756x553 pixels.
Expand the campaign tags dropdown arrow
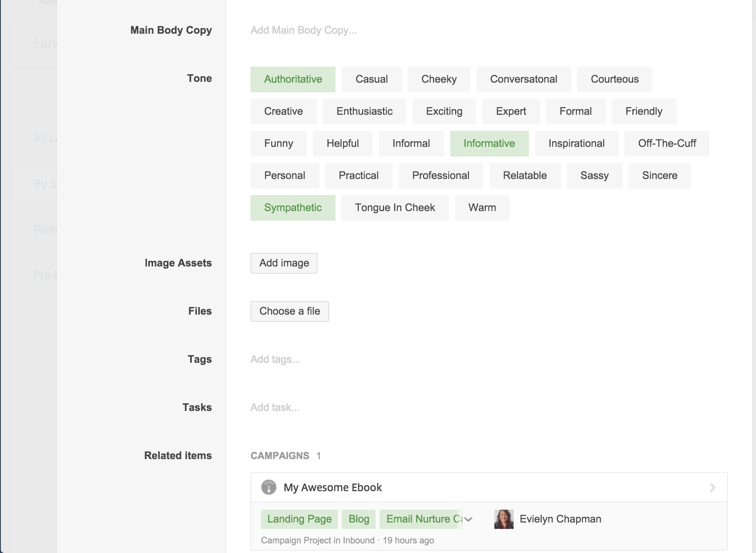pos(468,519)
